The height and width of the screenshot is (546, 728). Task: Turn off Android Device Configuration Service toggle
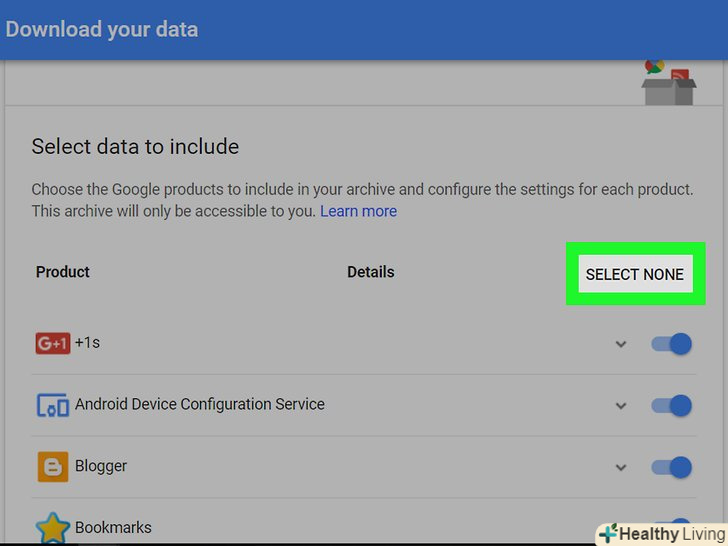click(671, 406)
